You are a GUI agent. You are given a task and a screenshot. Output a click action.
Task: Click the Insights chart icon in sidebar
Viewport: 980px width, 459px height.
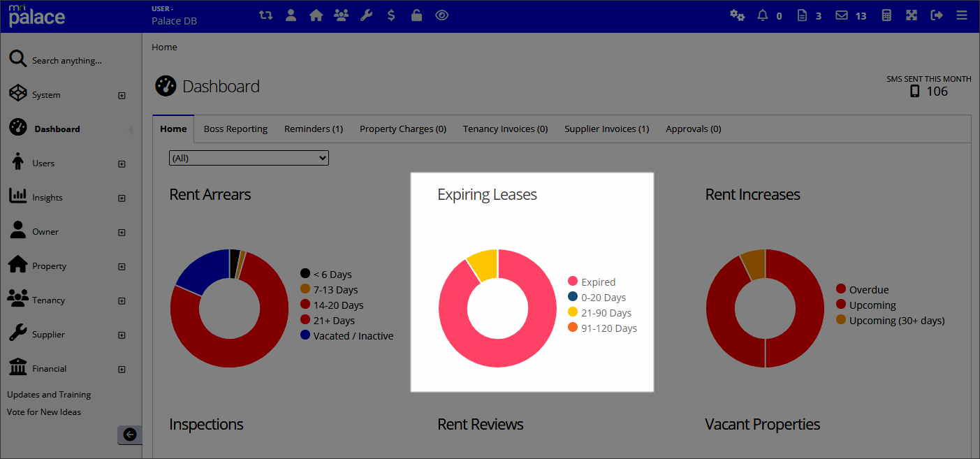[x=17, y=196]
